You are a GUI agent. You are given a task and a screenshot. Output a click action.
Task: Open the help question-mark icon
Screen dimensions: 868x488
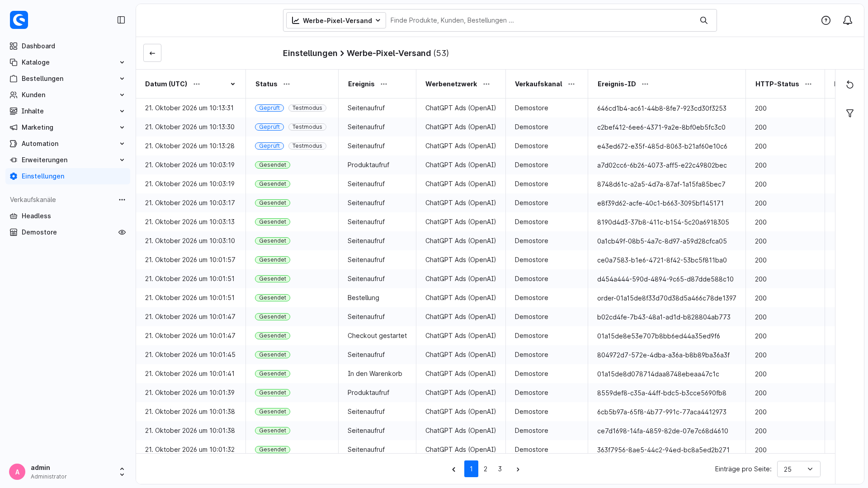pyautogui.click(x=826, y=20)
